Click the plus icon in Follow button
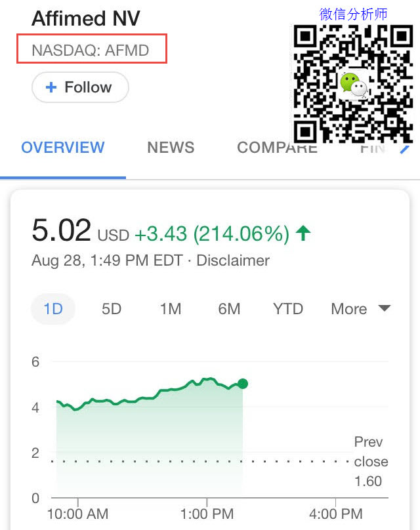420x530 pixels. pyautogui.click(x=51, y=87)
